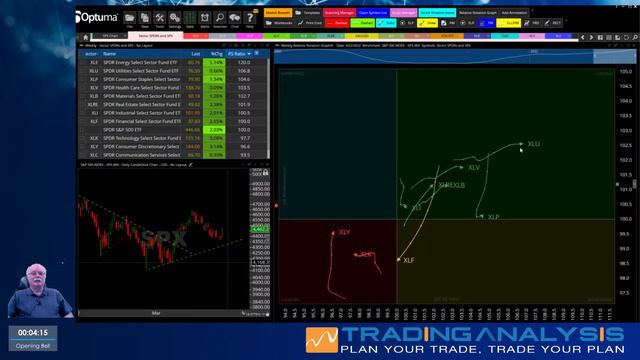Tick the checkbox for SPDR S&P 500 ETF row
This screenshot has width=640, height=360.
click(82, 130)
